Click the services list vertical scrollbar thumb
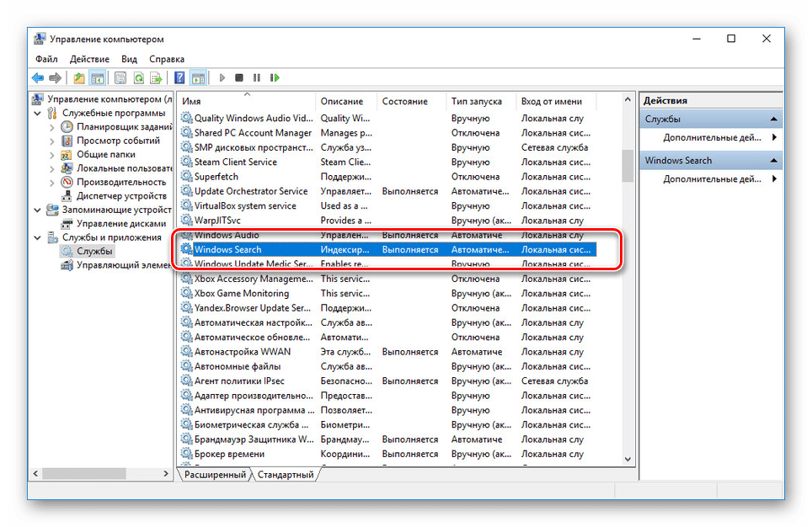This screenshot has width=812, height=527. coord(627,166)
